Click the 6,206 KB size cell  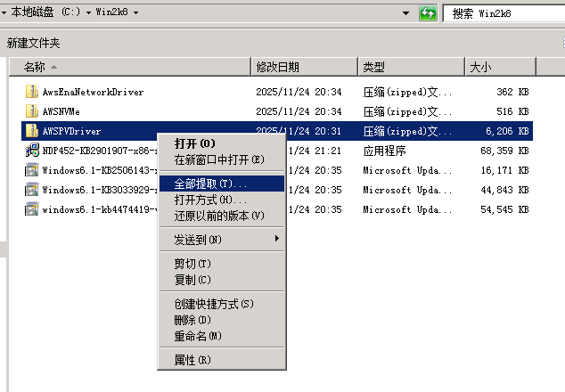pyautogui.click(x=507, y=131)
